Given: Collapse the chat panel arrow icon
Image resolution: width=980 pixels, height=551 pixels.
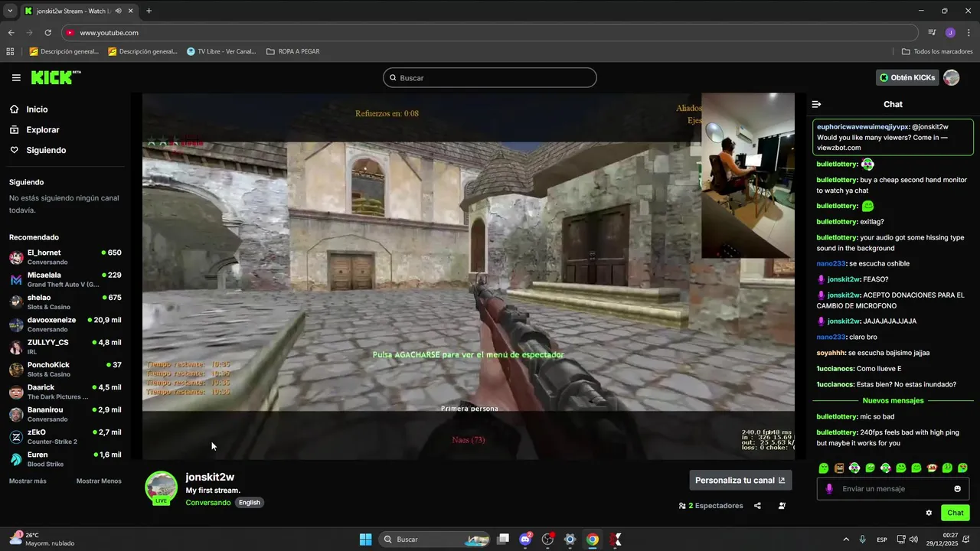Looking at the screenshot, I should [x=816, y=104].
